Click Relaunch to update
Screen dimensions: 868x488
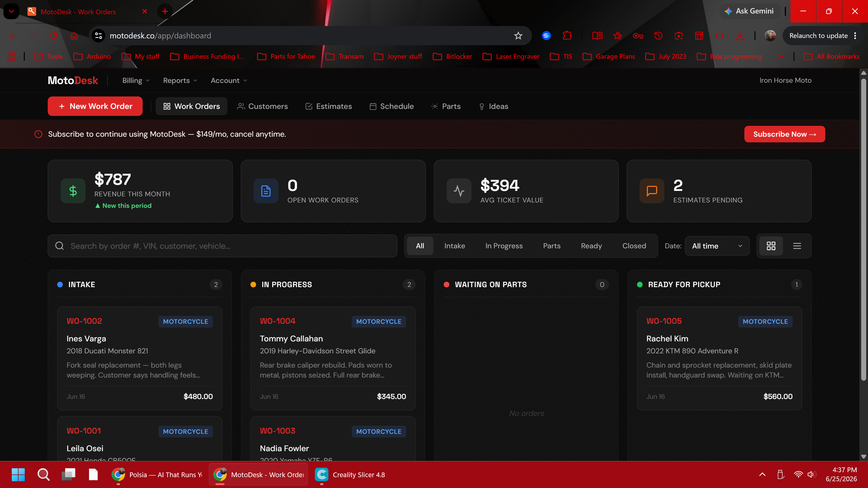818,36
